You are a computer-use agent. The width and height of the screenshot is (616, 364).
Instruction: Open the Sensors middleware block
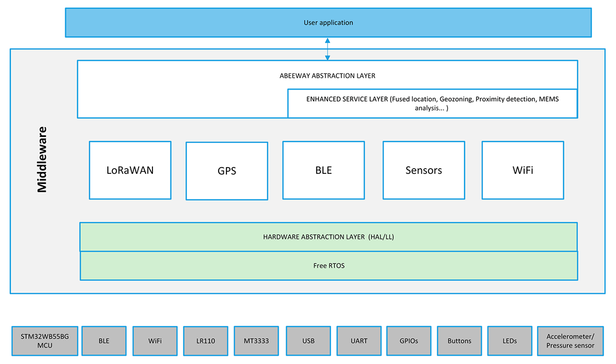[423, 170]
